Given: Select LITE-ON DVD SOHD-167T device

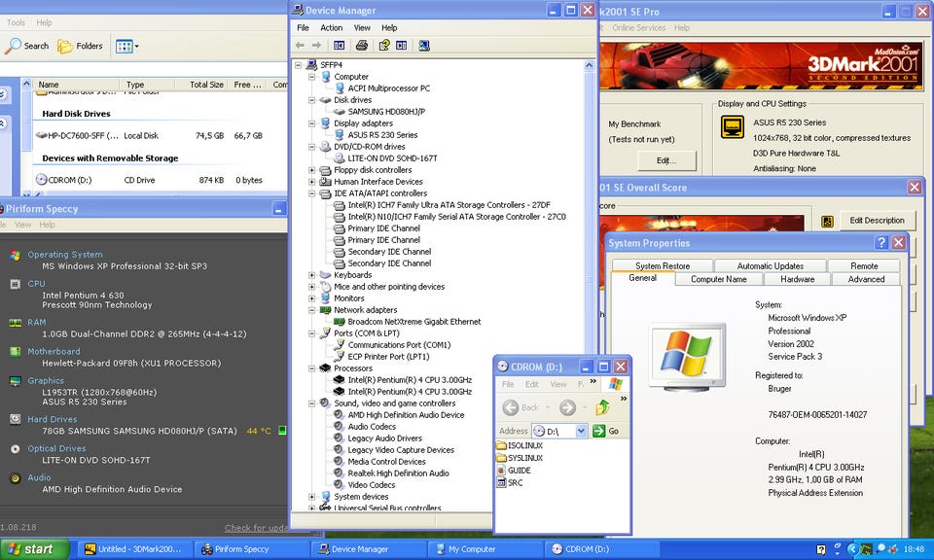Looking at the screenshot, I should pos(392,158).
